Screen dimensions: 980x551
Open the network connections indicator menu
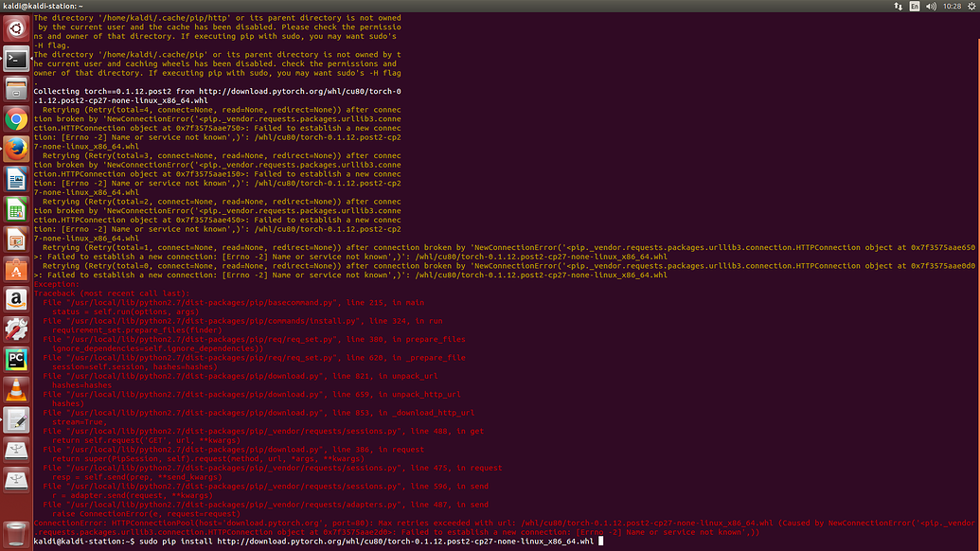pos(897,6)
